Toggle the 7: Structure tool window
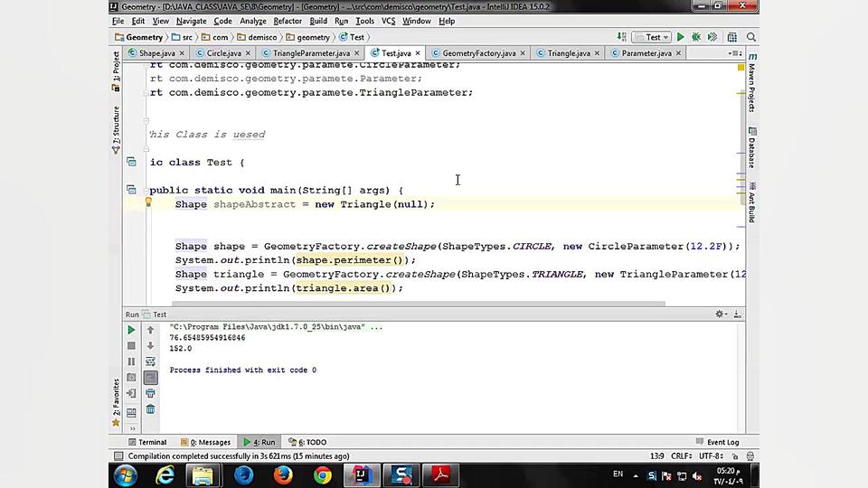The image size is (868, 488). pyautogui.click(x=116, y=129)
